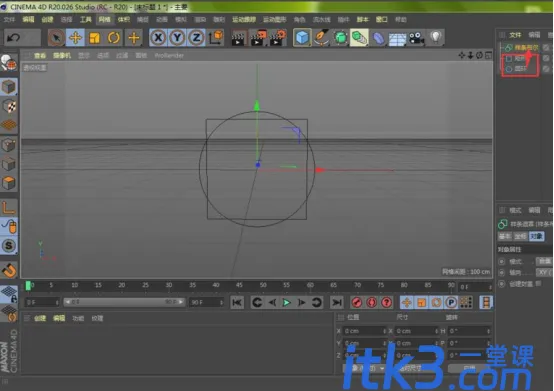Toggle the X axis lock

pyautogui.click(x=158, y=37)
